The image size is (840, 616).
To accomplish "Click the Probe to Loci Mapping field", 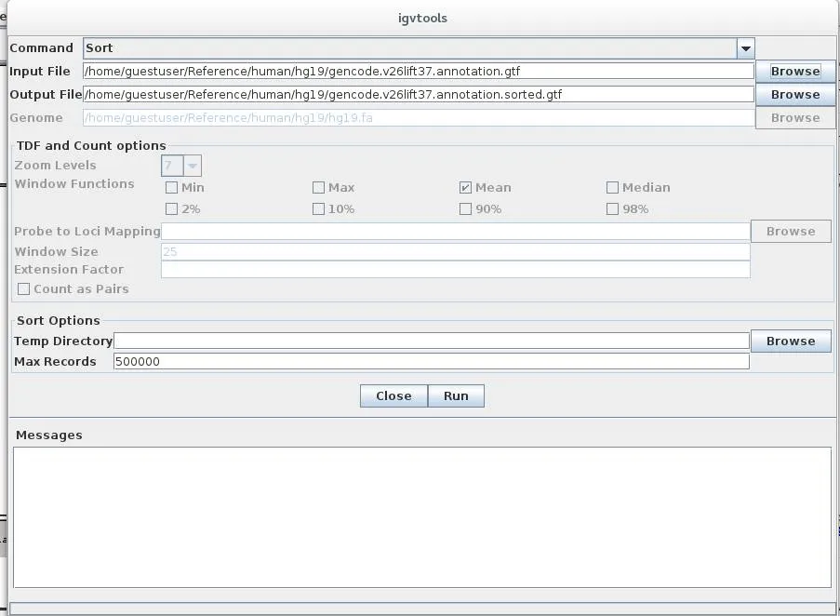I will pos(456,232).
